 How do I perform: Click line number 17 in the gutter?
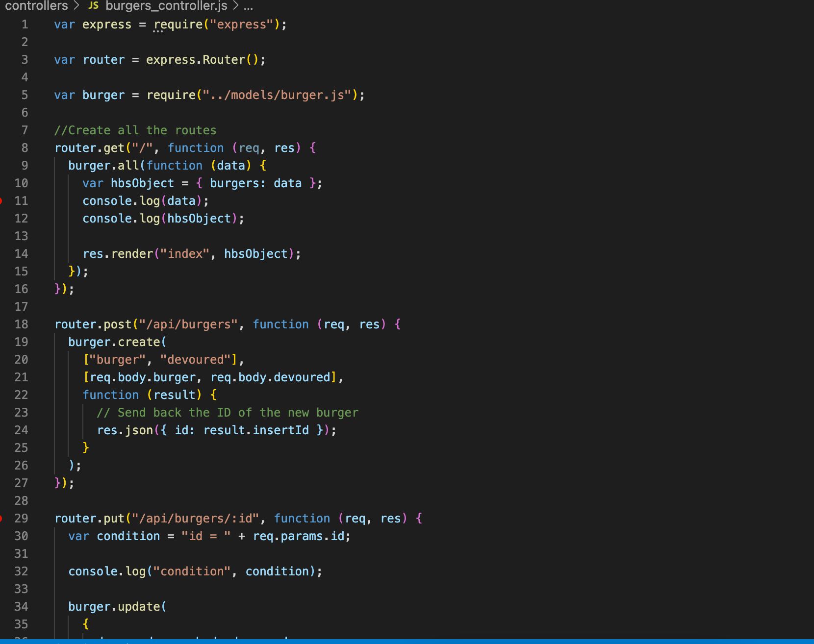point(21,307)
